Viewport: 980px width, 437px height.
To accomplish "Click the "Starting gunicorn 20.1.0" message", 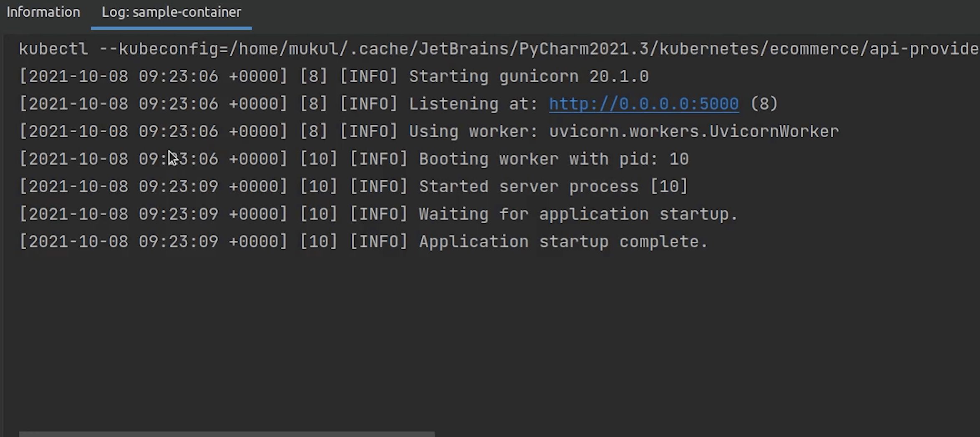I will point(529,76).
